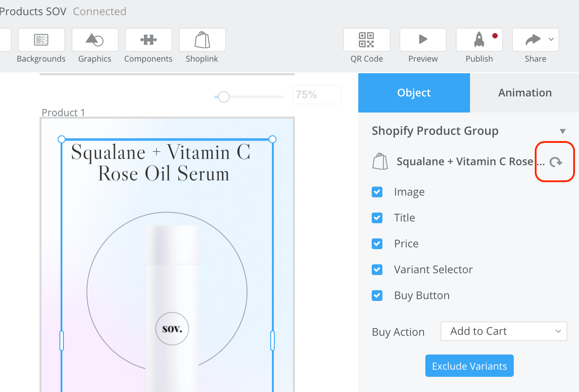Screen dimensions: 579x392
Task: Click the serum bottle product image
Action: pyautogui.click(x=172, y=308)
